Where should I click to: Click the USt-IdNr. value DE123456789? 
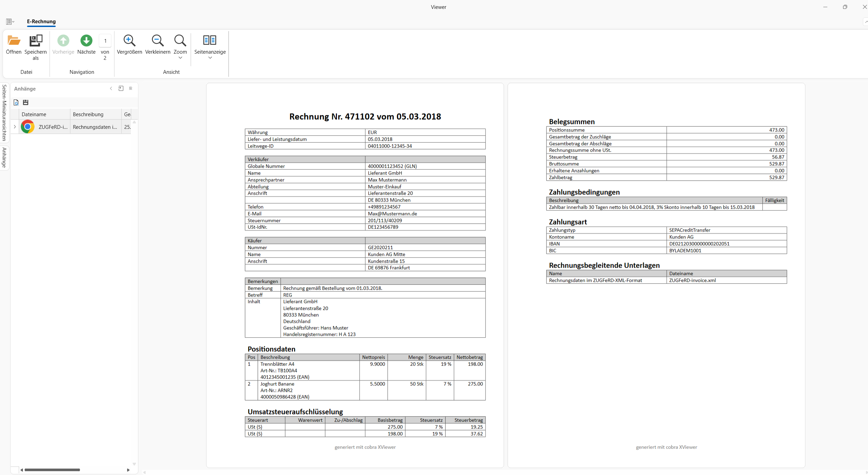click(383, 227)
